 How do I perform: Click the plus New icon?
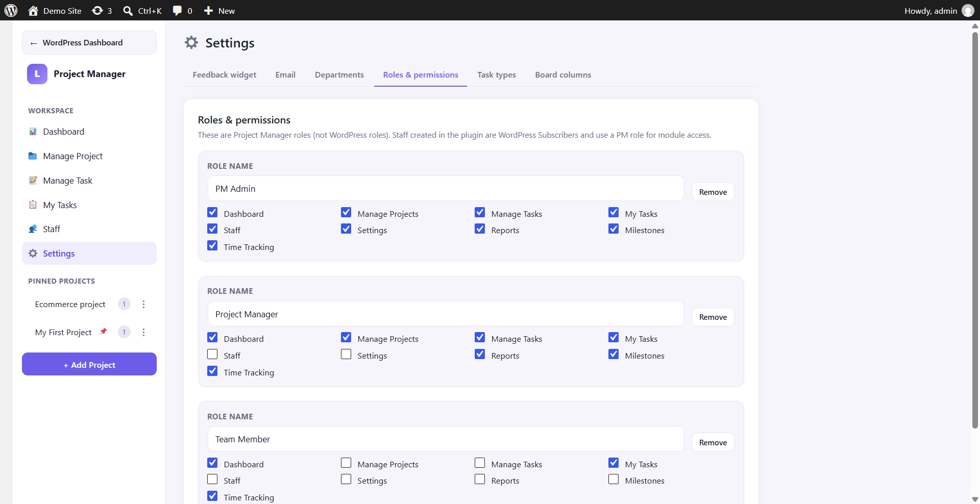tap(208, 11)
